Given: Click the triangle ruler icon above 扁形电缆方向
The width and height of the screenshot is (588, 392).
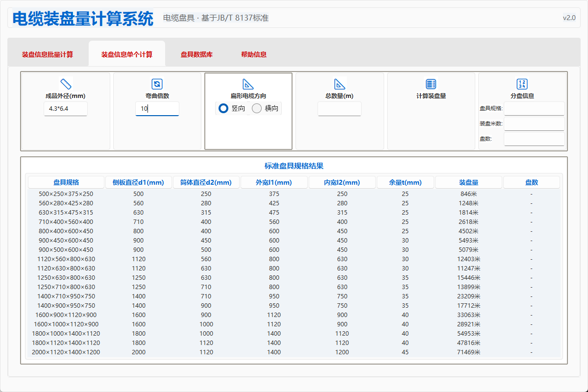Looking at the screenshot, I should click(x=248, y=84).
